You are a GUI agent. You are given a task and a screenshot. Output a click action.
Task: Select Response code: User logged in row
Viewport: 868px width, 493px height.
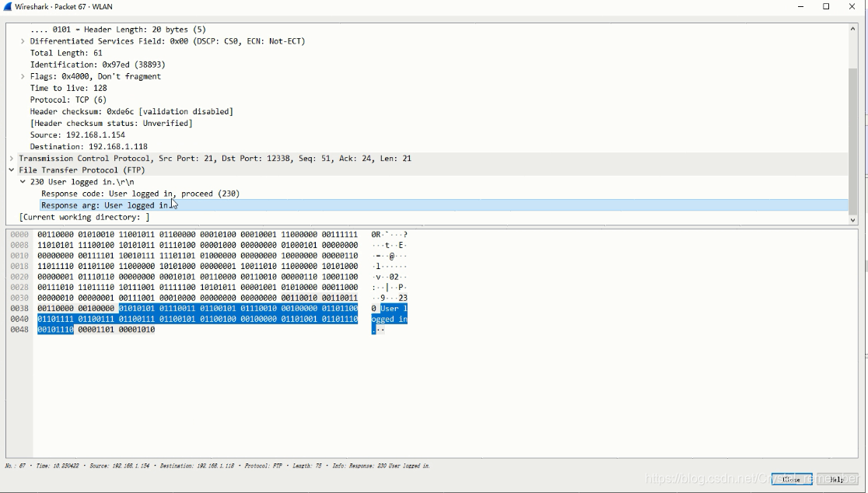[x=141, y=194]
